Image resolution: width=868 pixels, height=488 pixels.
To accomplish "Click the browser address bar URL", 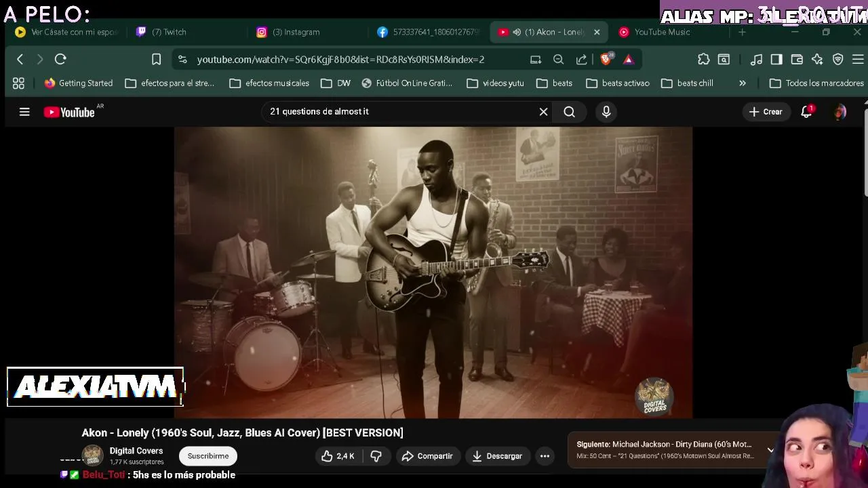I will (340, 60).
